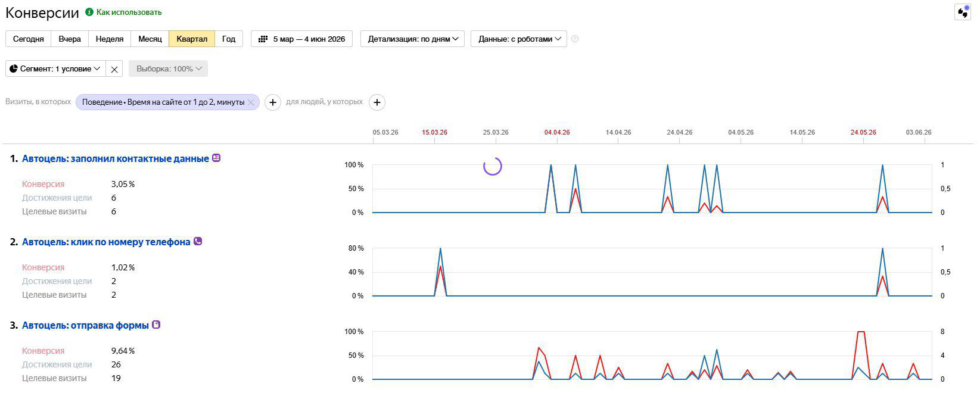Select the Неделя period tab
The width and height of the screenshot is (980, 393).
pyautogui.click(x=110, y=39)
